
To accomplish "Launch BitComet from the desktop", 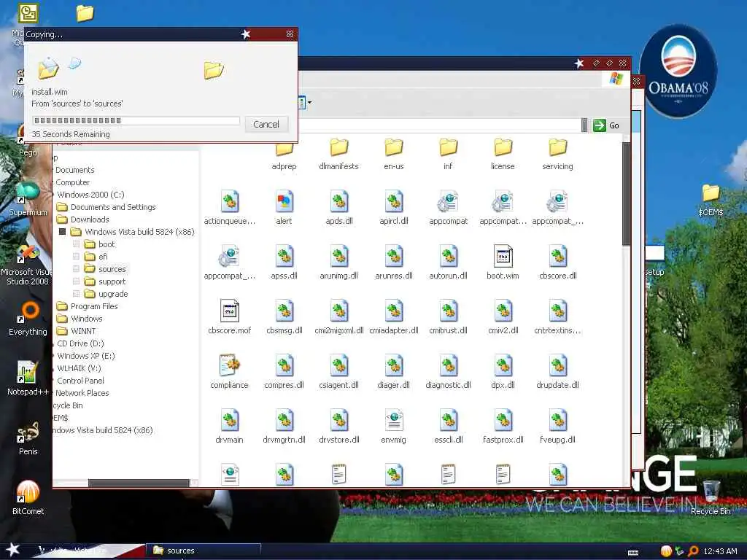I will click(28, 497).
